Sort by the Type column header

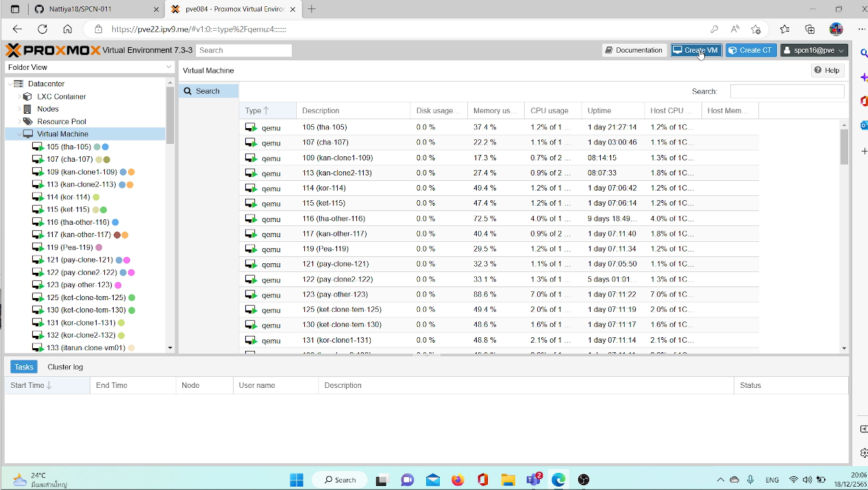point(268,110)
